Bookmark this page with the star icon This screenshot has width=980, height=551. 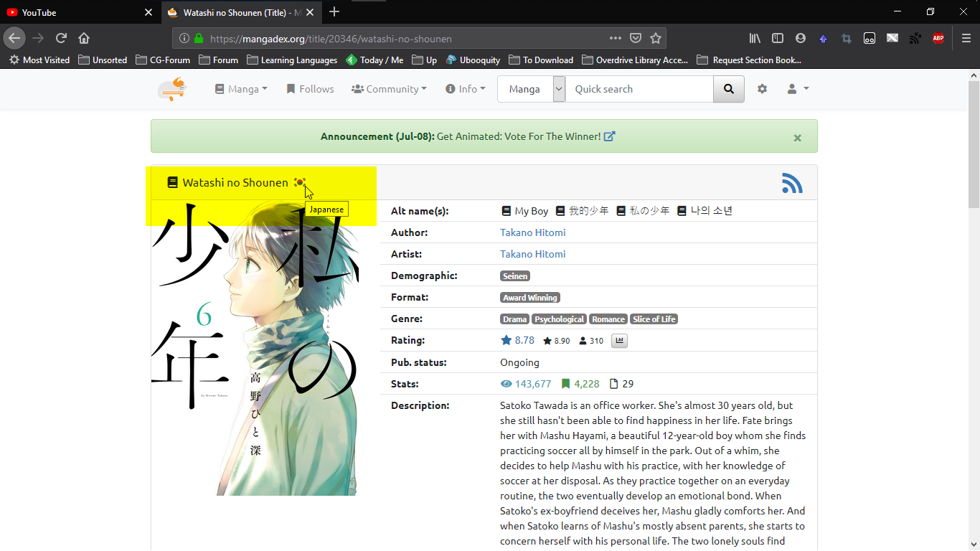656,39
